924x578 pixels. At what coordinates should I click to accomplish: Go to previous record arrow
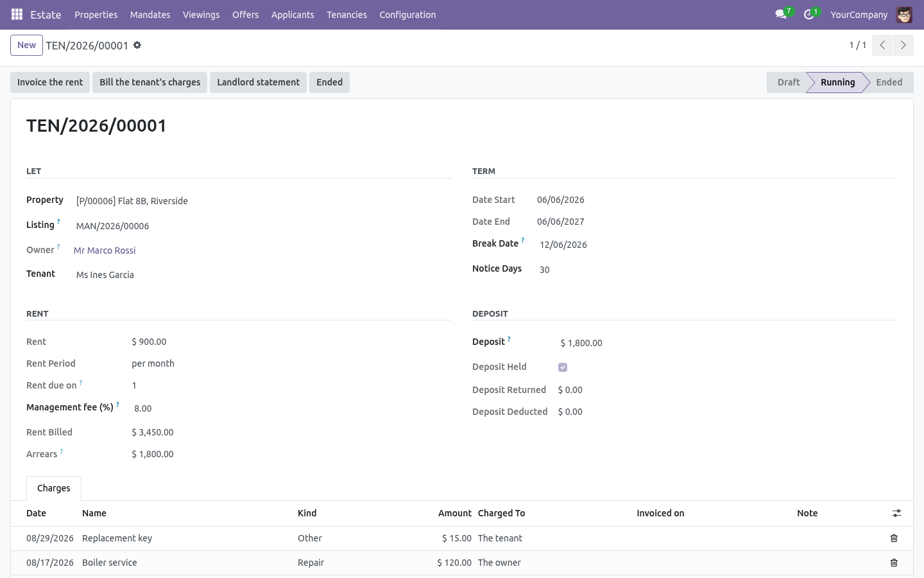pos(882,45)
